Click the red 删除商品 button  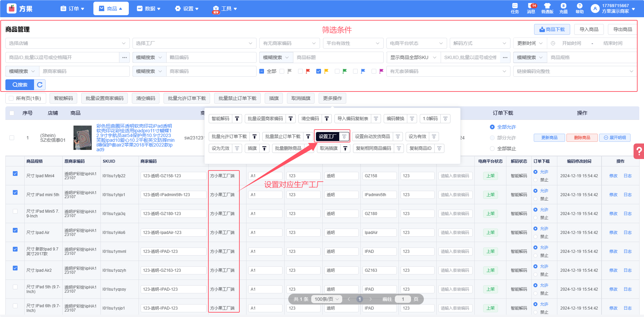click(x=582, y=138)
